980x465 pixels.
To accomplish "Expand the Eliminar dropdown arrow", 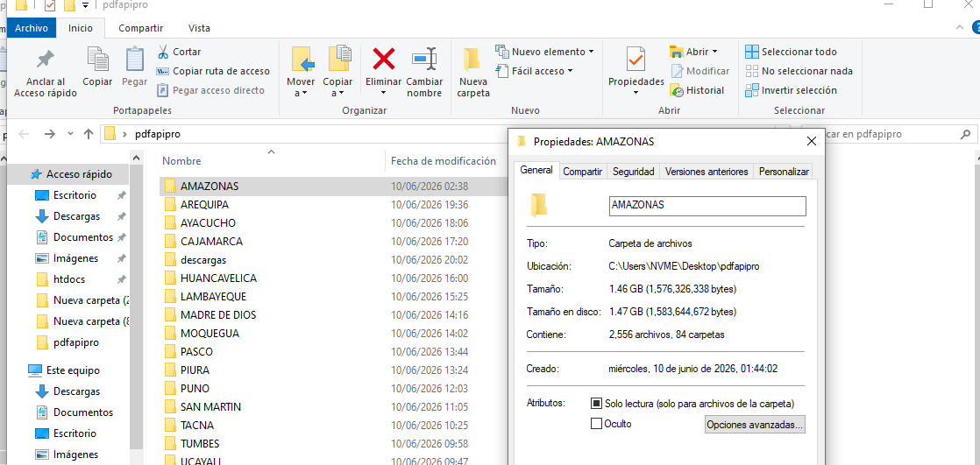I will click(x=384, y=93).
